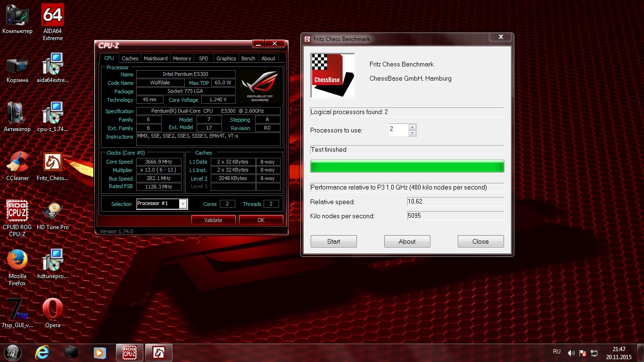644x362 pixels.
Task: Switch to the Memory tab in CPU-Z
Action: pyautogui.click(x=182, y=58)
